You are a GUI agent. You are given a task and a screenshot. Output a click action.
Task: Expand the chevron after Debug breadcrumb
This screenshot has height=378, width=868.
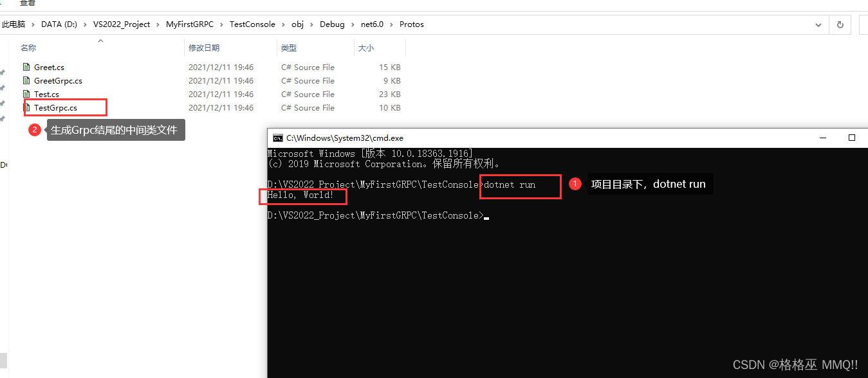(353, 24)
